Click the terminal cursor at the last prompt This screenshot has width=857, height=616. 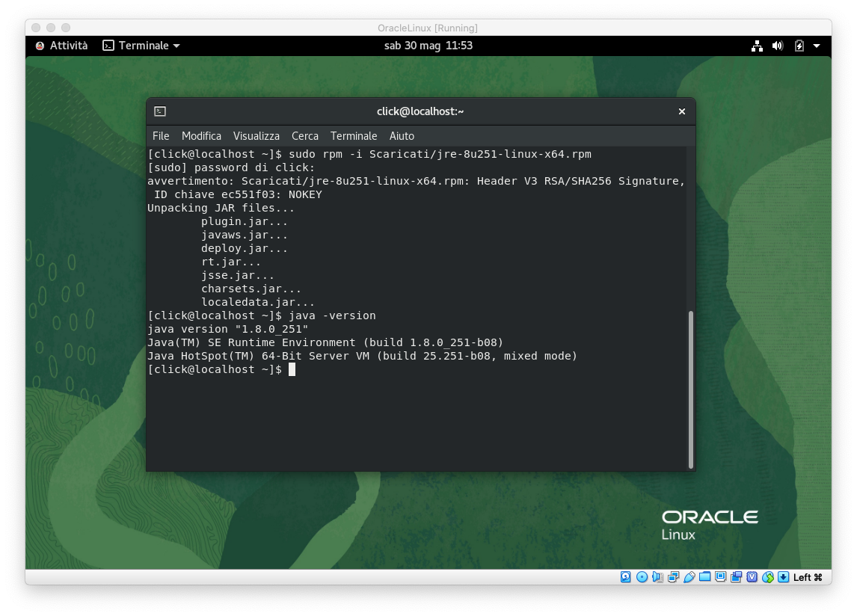pyautogui.click(x=292, y=370)
